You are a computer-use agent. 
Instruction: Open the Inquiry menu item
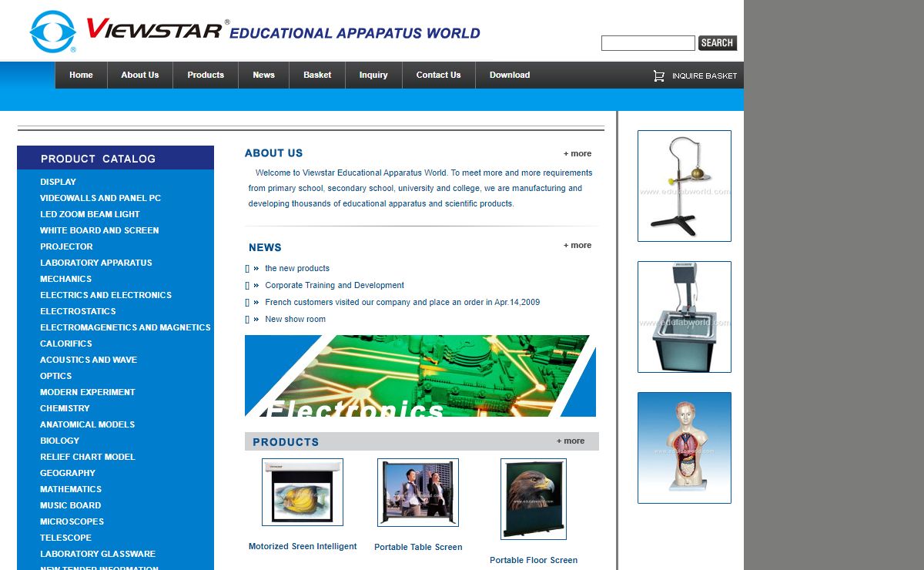(373, 75)
